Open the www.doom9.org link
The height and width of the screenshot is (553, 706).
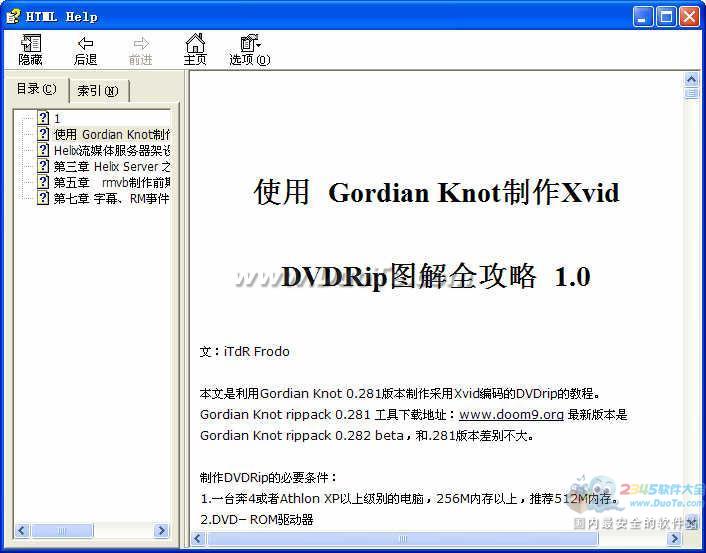point(511,414)
